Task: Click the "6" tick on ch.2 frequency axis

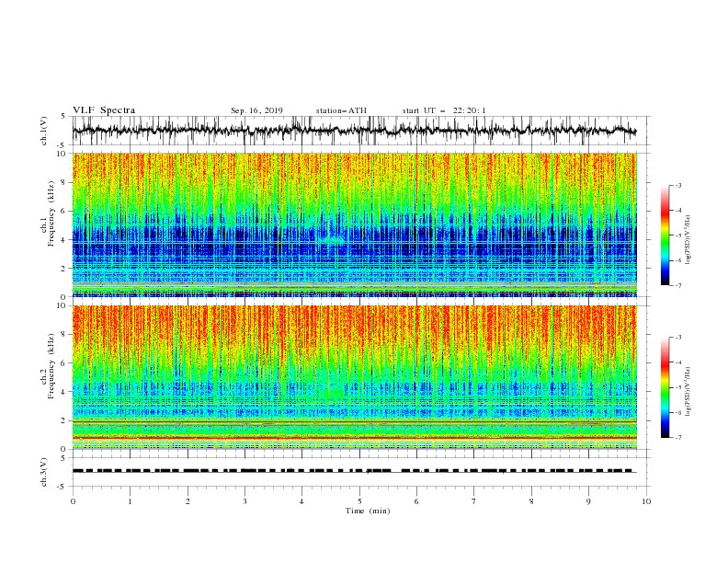Action: point(64,362)
